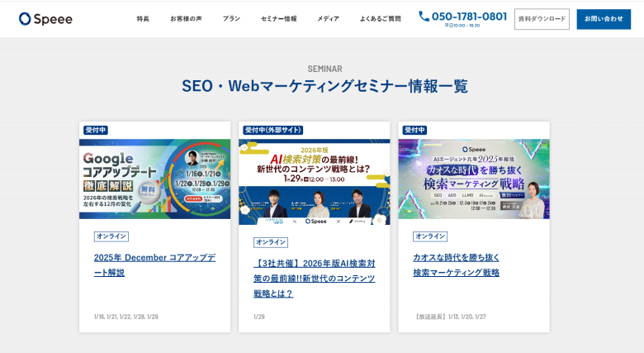The width and height of the screenshot is (644, 353).
Task: Click the dates text 1/16, 1/21, 1/22, 1/28, 1/29
Action: (x=126, y=317)
